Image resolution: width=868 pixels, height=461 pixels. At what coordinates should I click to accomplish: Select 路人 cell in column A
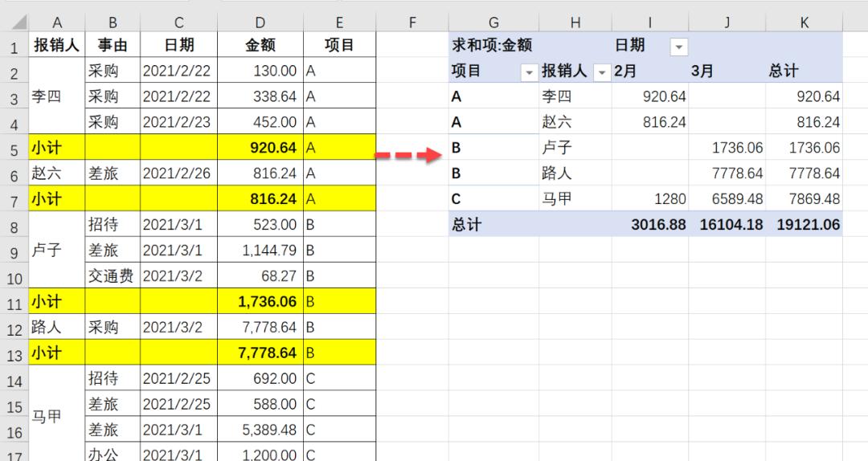click(x=57, y=327)
